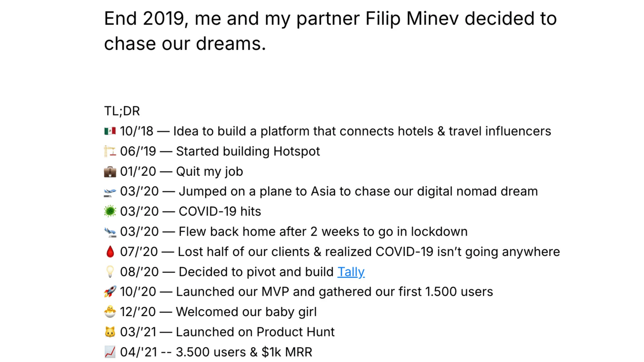644x362 pixels.
Task: Click the TL;DR heading text
Action: (x=122, y=111)
